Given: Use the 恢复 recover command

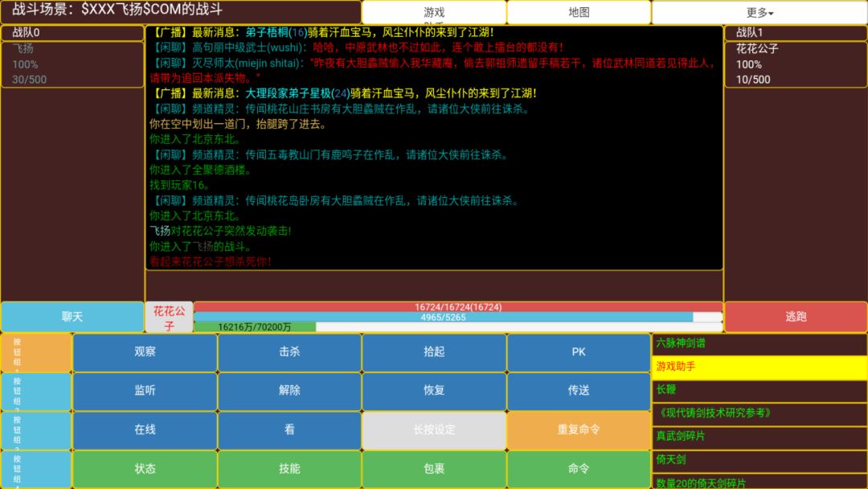Looking at the screenshot, I should (433, 390).
